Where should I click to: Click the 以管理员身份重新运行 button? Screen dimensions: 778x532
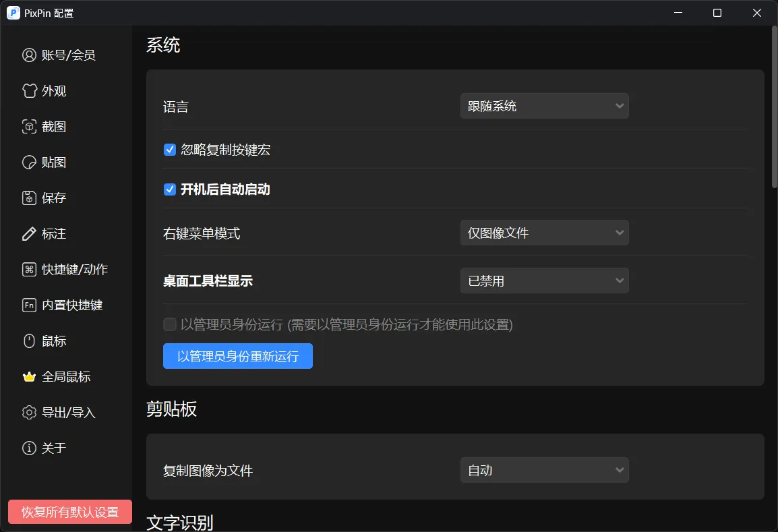click(238, 356)
